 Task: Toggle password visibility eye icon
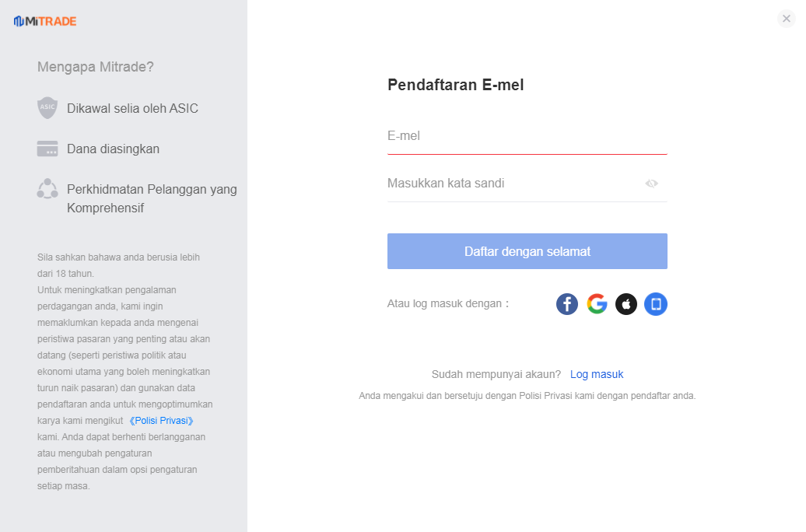pyautogui.click(x=651, y=184)
